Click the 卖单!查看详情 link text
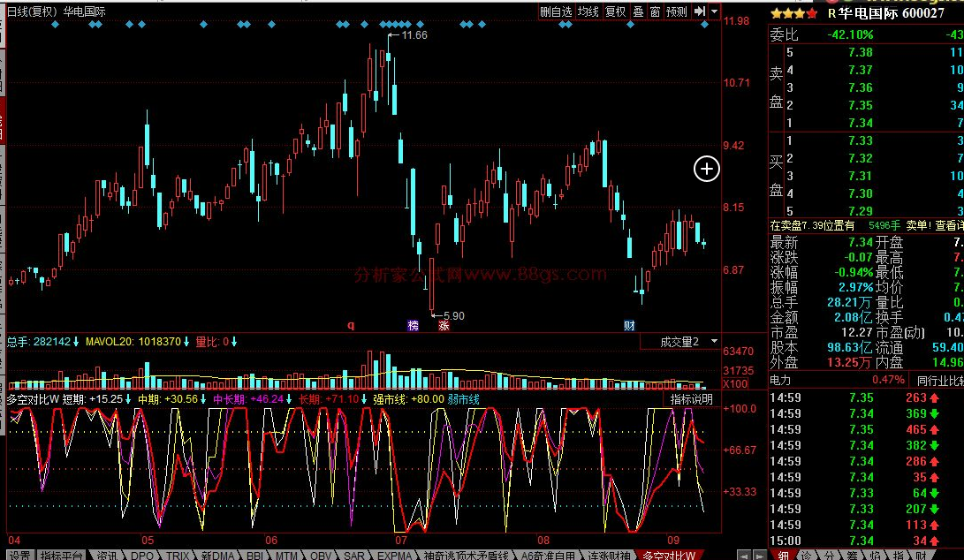Image resolution: width=964 pixels, height=560 pixels. (x=935, y=225)
